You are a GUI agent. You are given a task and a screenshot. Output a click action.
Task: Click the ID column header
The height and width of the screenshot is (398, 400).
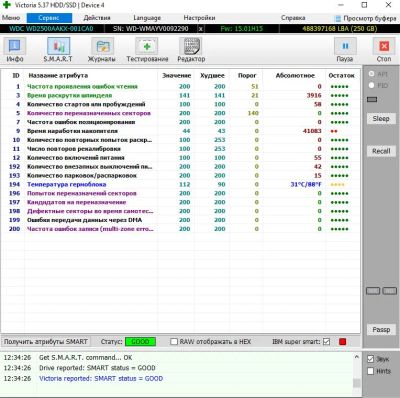pyautogui.click(x=16, y=76)
